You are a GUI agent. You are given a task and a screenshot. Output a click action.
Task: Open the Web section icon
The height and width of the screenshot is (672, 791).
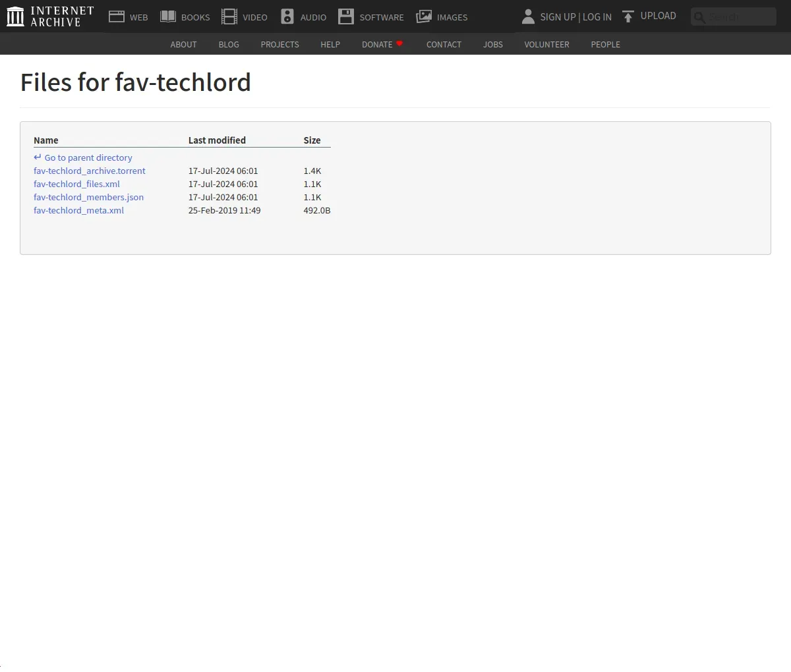[117, 16]
